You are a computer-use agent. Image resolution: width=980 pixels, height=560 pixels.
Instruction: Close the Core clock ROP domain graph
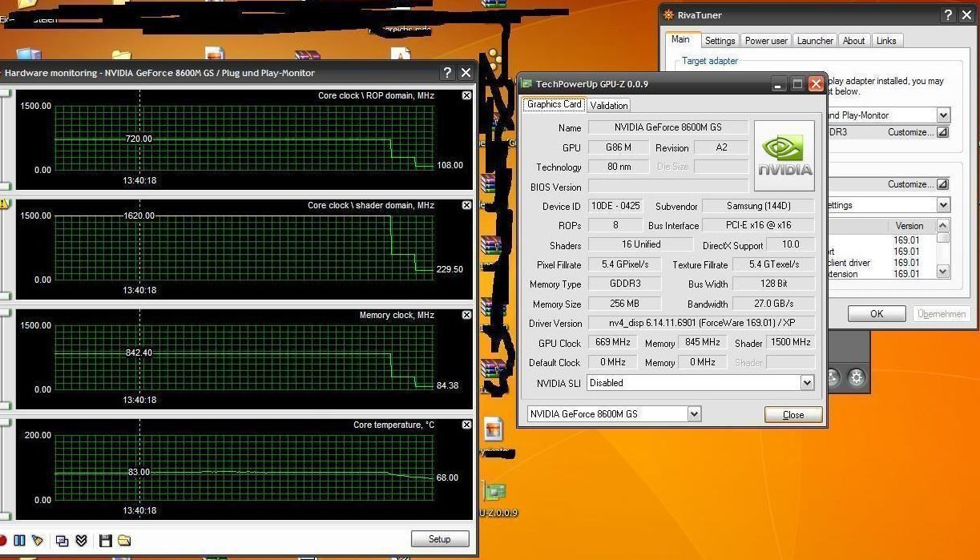pyautogui.click(x=467, y=95)
